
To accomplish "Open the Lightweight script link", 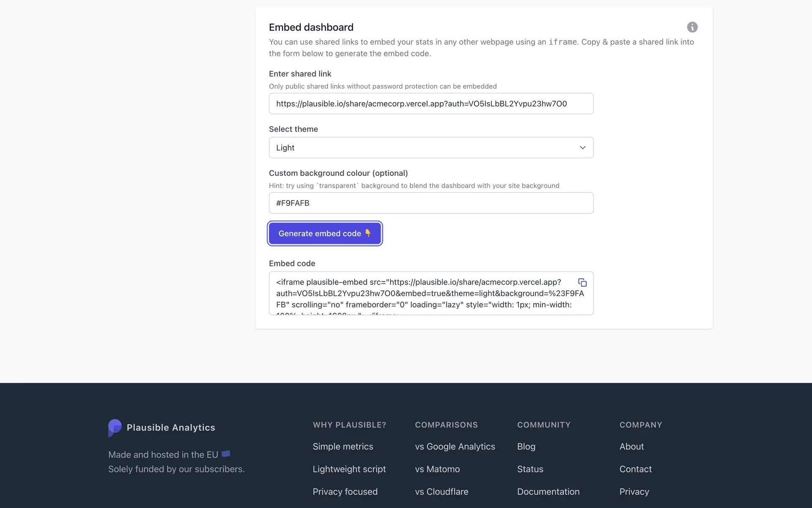I will (349, 469).
